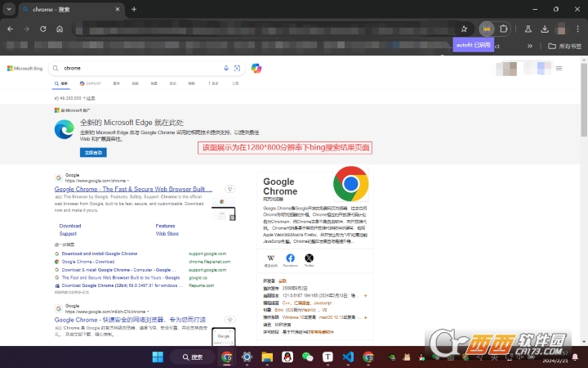Go back to previous page

10,29
